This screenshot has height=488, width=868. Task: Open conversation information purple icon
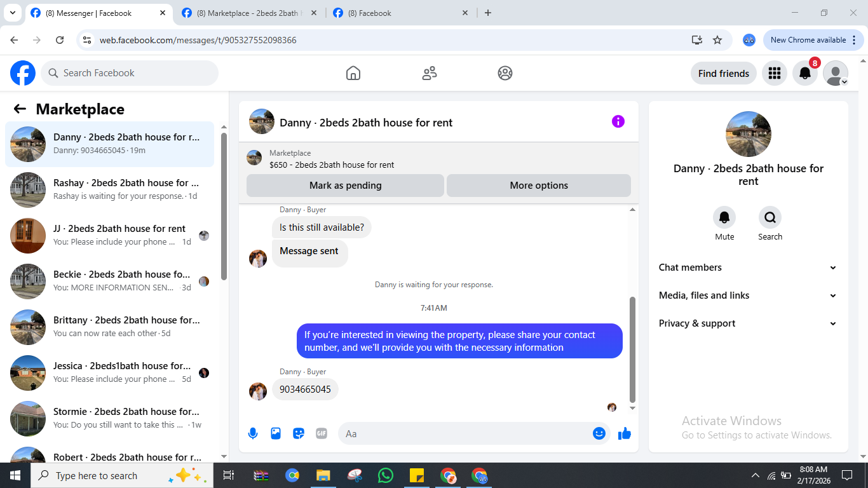click(x=618, y=121)
